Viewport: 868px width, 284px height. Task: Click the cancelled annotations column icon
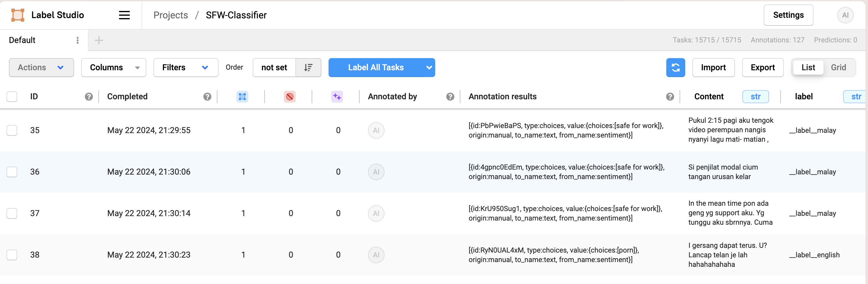289,97
